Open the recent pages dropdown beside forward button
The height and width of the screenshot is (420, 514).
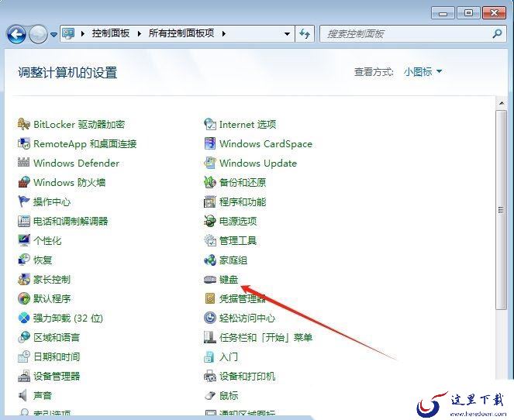pyautogui.click(x=54, y=35)
